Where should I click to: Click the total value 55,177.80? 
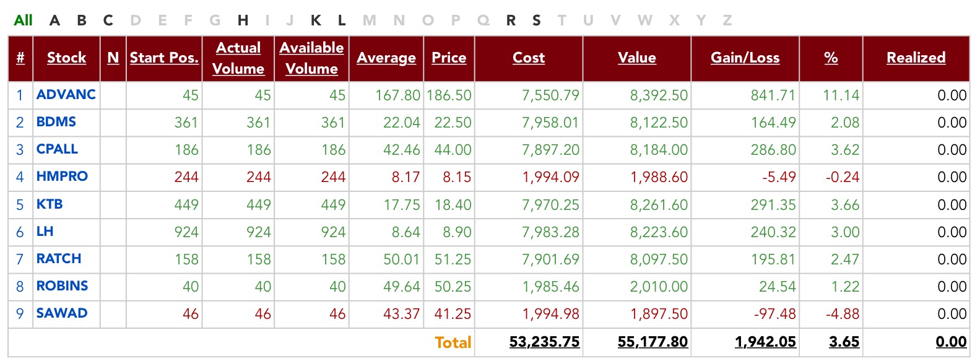coord(653,342)
